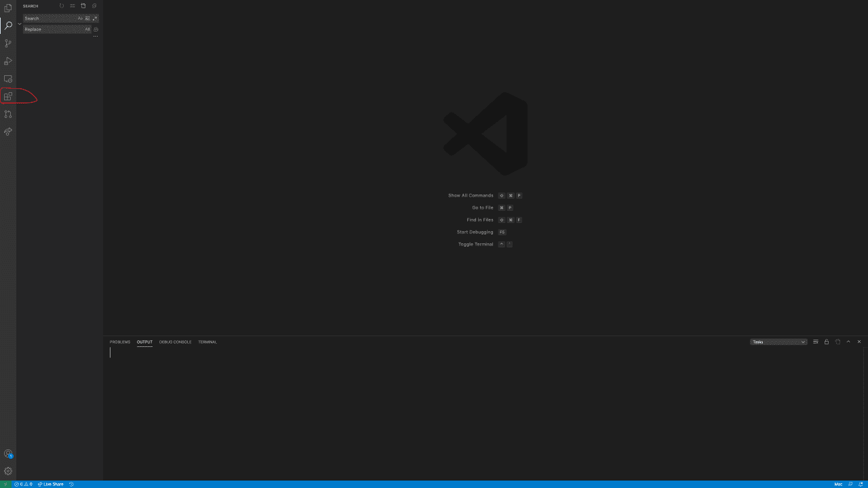This screenshot has width=868, height=488.
Task: Open the Tasks output channel dropdown
Action: pyautogui.click(x=778, y=342)
